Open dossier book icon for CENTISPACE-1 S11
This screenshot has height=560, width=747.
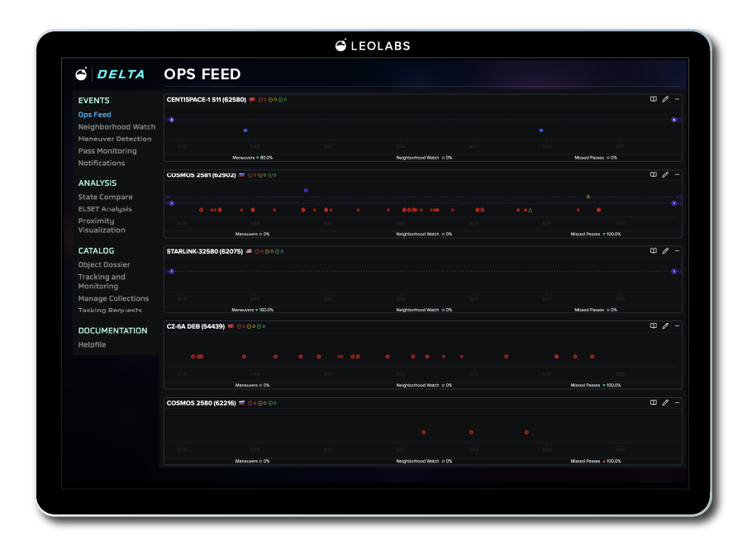point(653,99)
